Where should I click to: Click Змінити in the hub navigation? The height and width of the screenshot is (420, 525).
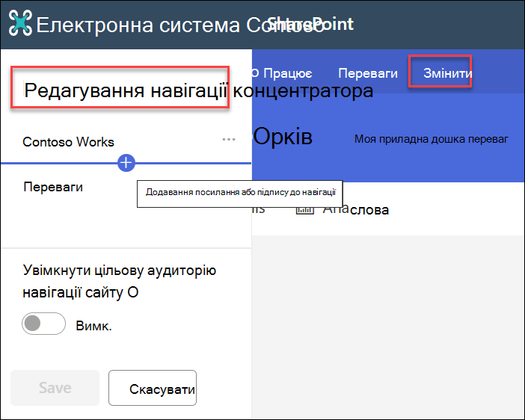click(448, 72)
